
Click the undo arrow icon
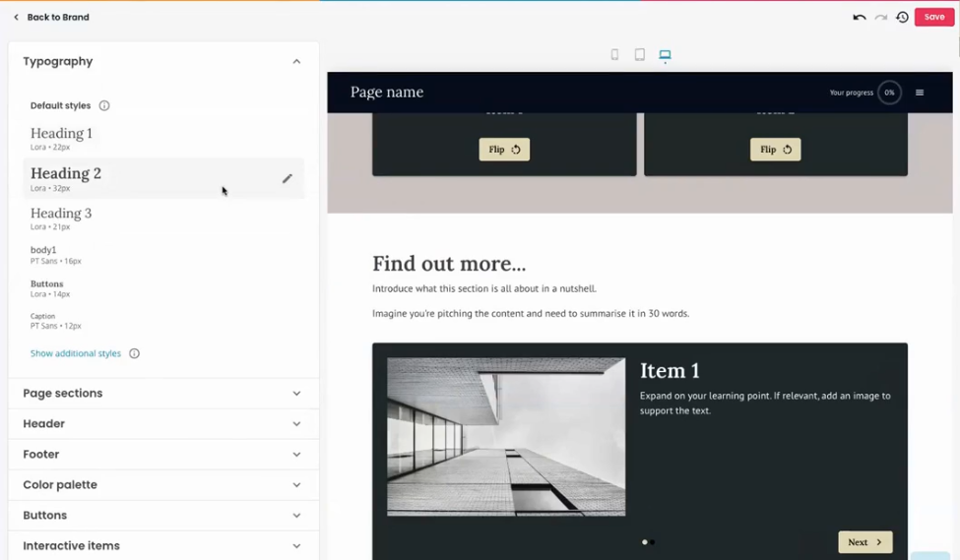click(x=859, y=17)
